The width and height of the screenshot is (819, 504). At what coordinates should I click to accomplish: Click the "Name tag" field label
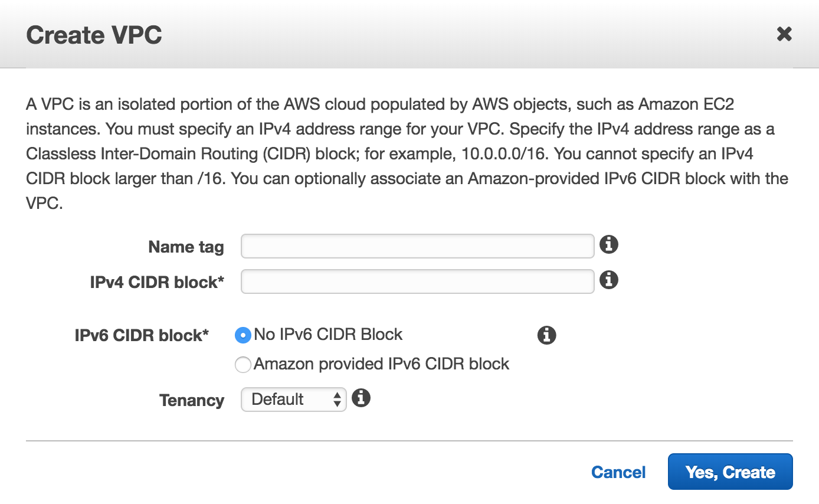[x=186, y=247]
